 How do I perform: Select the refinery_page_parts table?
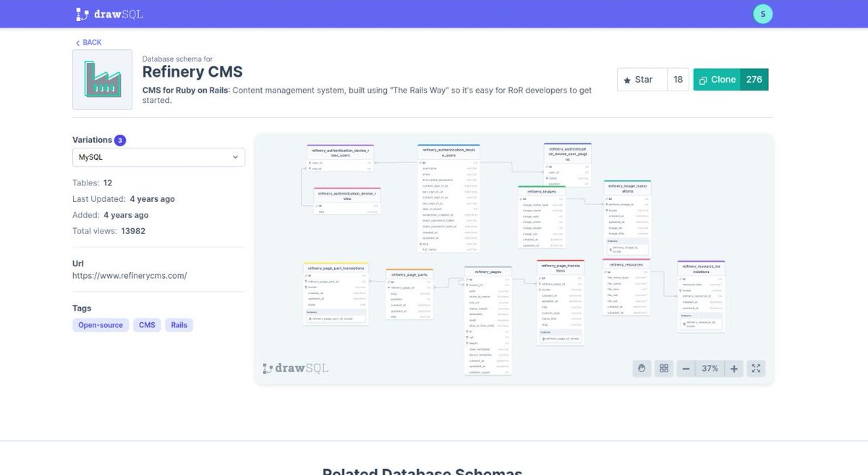(409, 294)
